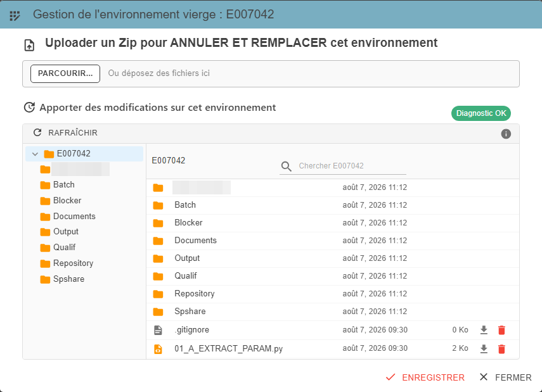542x392 pixels.
Task: Collapse the E007042 tree node chevron
Action: [x=35, y=154]
